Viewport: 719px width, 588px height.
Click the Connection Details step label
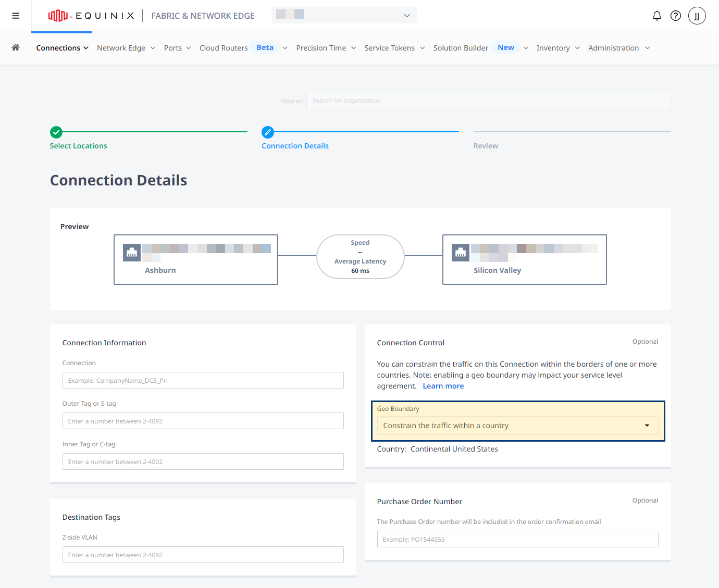click(x=295, y=146)
